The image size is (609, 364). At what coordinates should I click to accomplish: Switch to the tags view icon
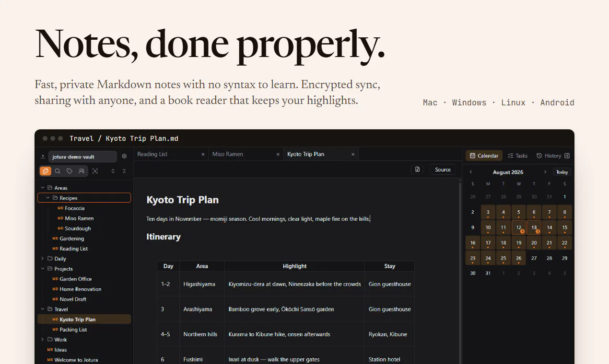tap(70, 171)
